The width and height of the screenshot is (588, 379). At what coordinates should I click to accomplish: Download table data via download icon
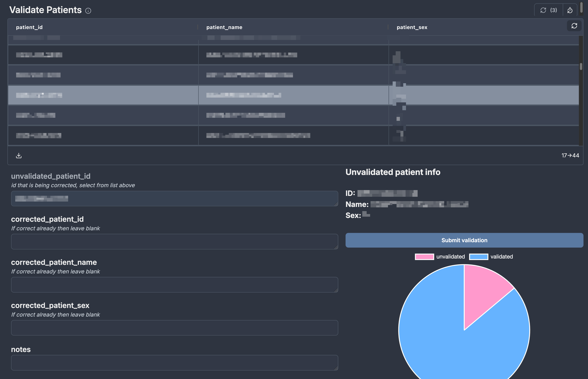coord(19,156)
